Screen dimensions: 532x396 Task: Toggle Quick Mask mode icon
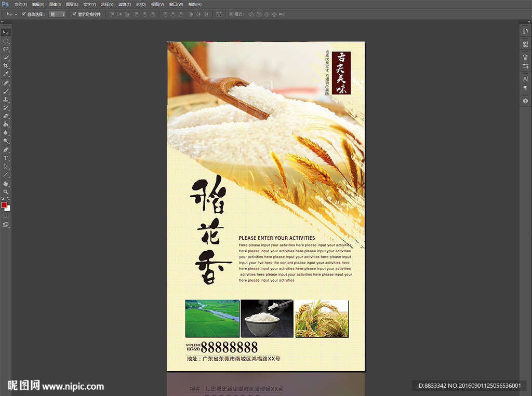tap(6, 215)
